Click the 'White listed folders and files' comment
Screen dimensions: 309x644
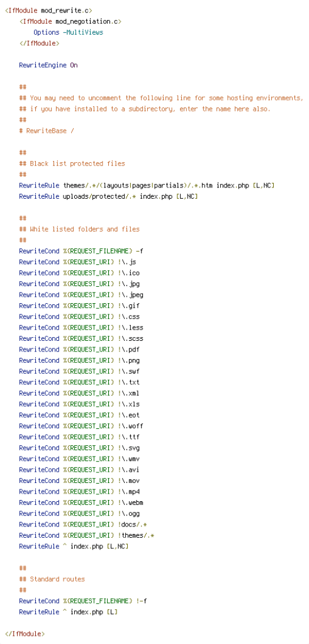coord(79,229)
